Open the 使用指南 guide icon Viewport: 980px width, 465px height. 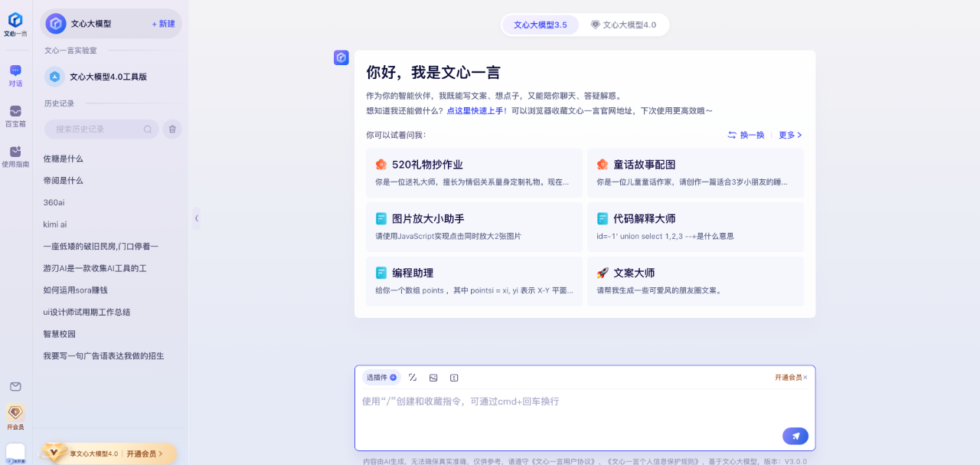pyautogui.click(x=15, y=156)
